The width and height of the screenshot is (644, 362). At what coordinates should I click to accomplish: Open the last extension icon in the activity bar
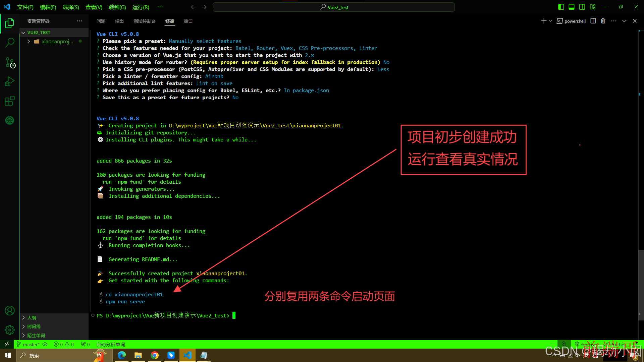[x=10, y=120]
